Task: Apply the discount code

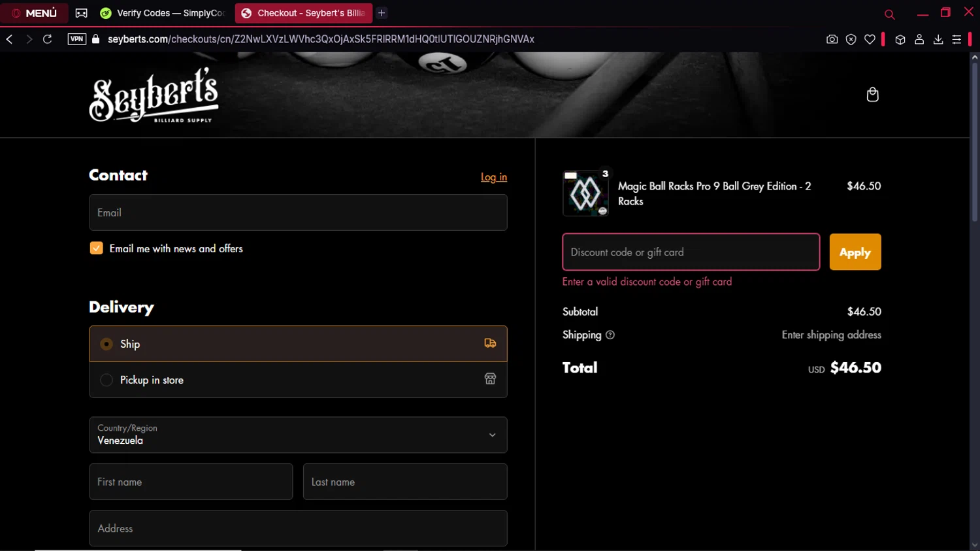Action: pos(855,252)
